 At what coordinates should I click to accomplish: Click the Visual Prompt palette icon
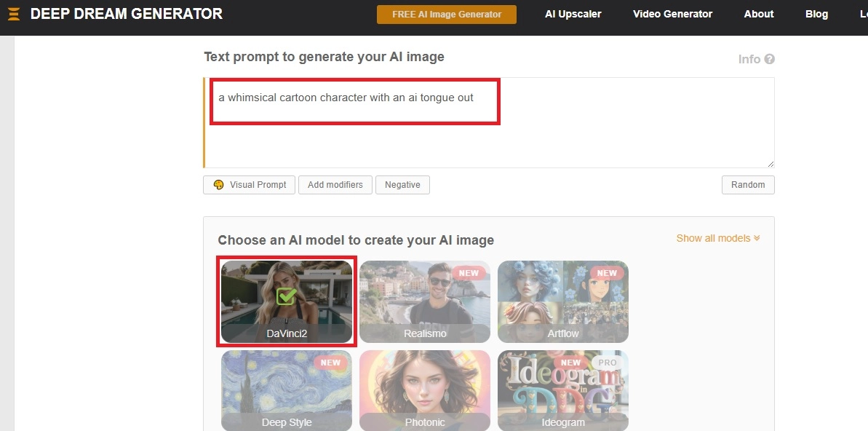[x=218, y=185]
